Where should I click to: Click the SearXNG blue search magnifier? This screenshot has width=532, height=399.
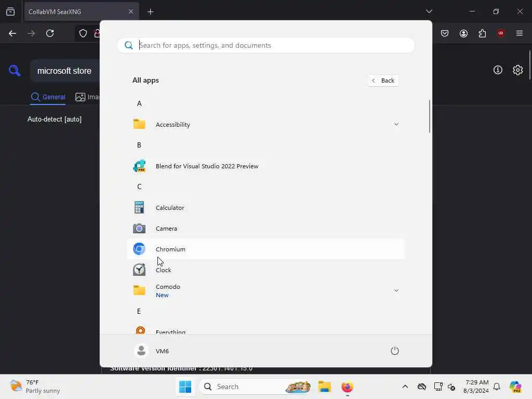[15, 71]
